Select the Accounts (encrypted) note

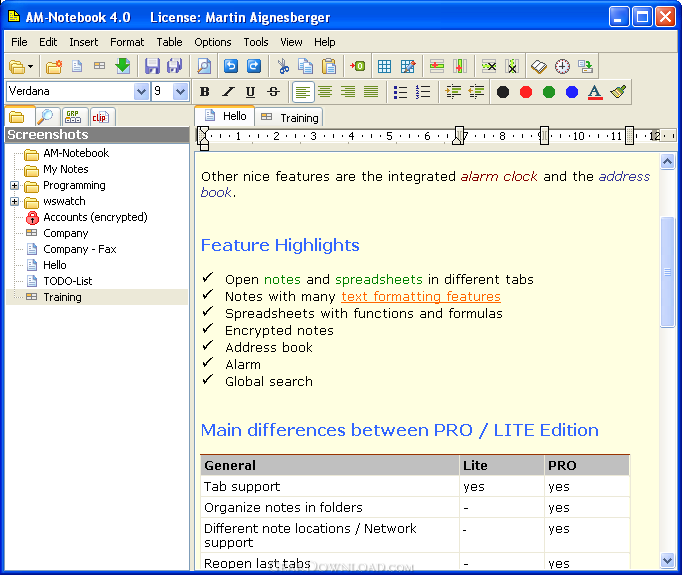pos(95,217)
